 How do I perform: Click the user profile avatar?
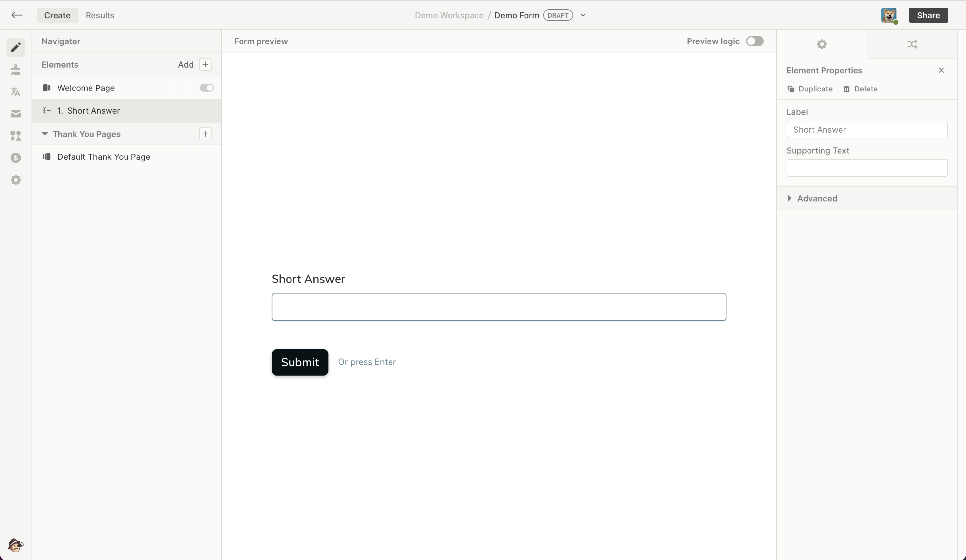click(889, 15)
